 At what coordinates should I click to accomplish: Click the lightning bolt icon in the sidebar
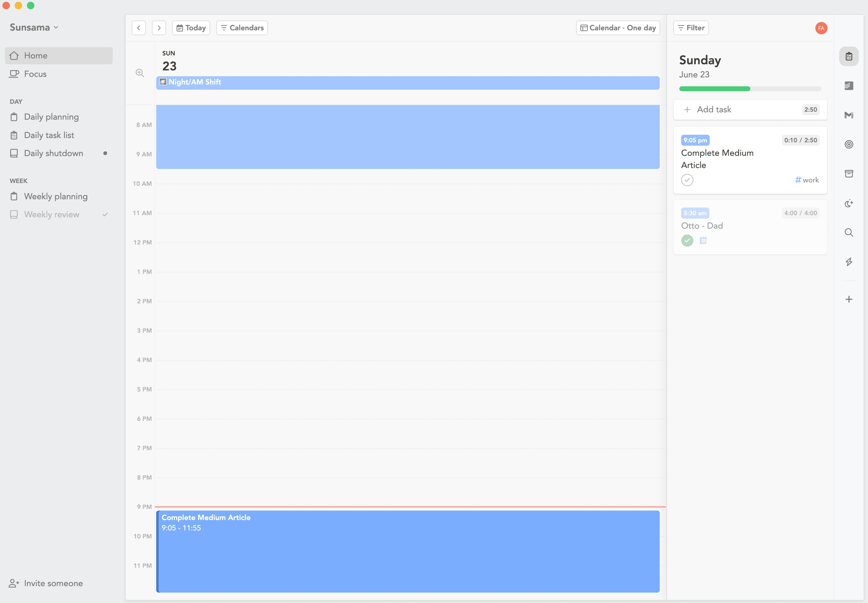coord(849,262)
